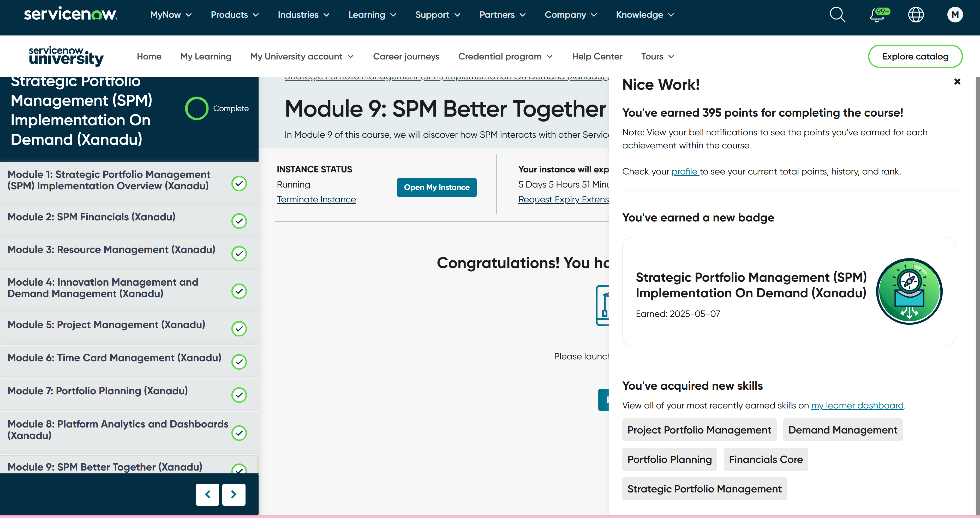The width and height of the screenshot is (980, 518).
Task: Click Module 7 Portfolio Planning checkmark
Action: [239, 395]
